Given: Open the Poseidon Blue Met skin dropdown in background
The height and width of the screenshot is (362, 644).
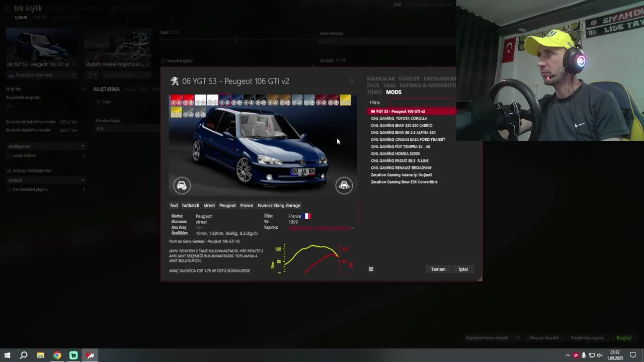Looking at the screenshot, I should click(x=42, y=75).
